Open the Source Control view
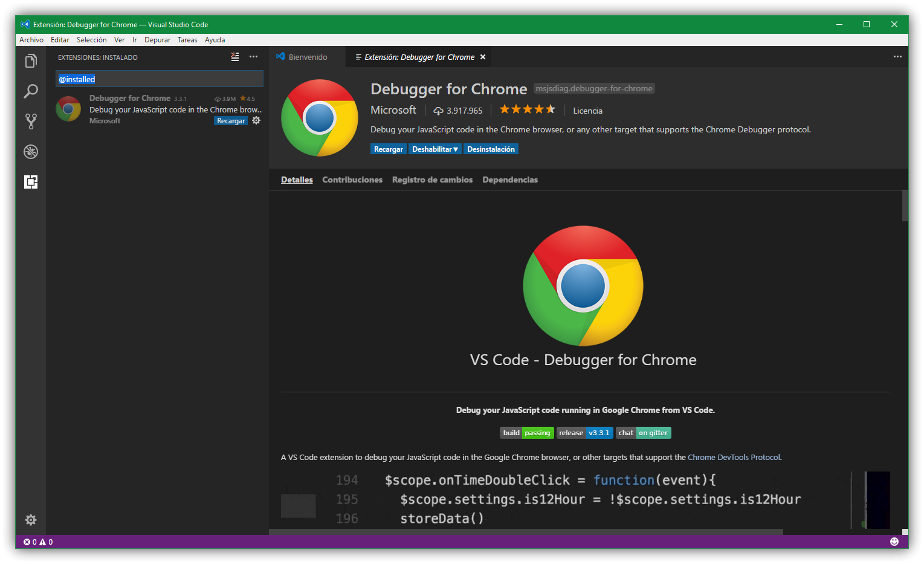Screen dimensions: 924x564 pos(31,122)
